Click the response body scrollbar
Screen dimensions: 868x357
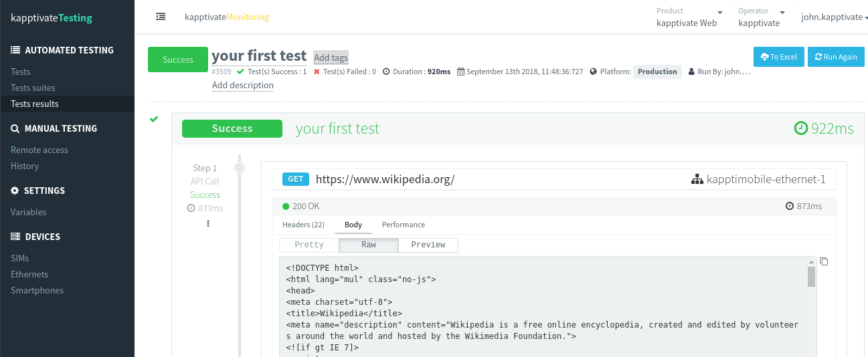coord(811,277)
